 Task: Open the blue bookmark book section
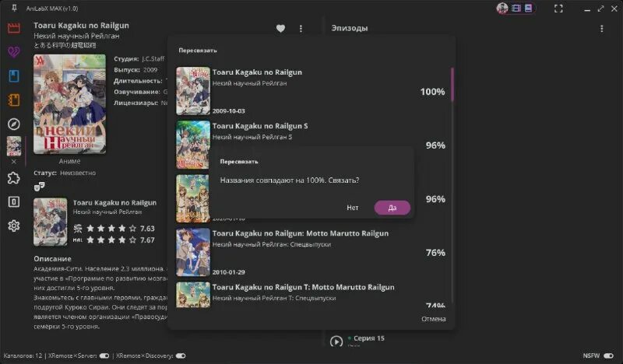14,75
